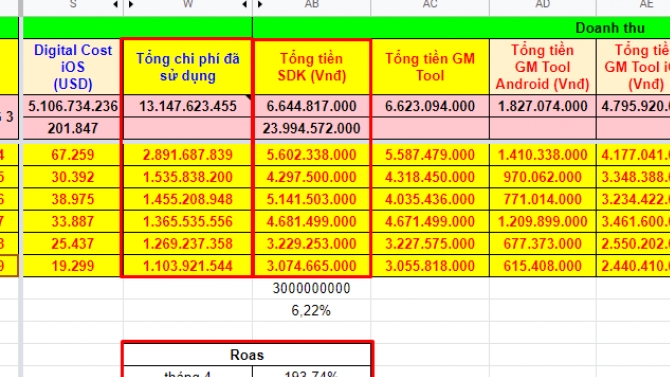Click cell with value 3000000000

point(312,288)
